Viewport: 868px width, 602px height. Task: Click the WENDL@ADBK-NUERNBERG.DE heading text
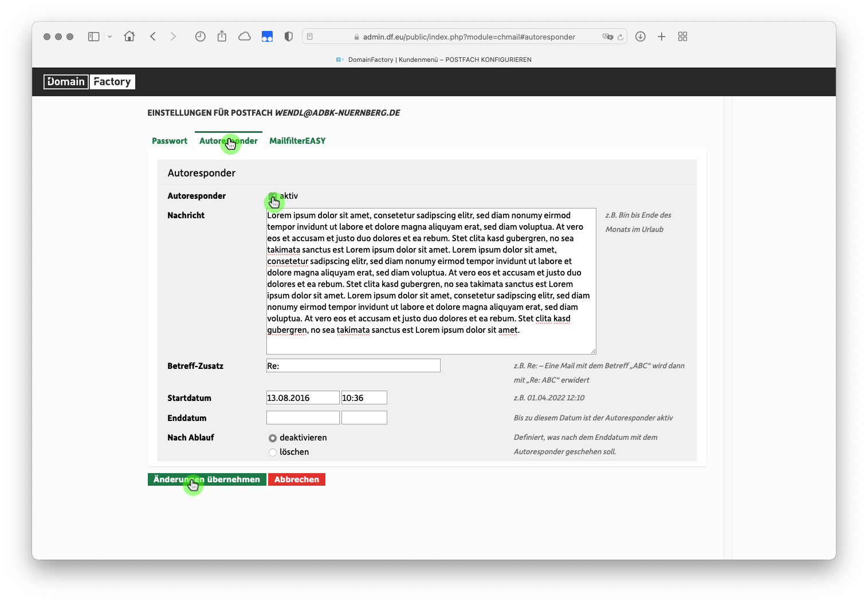point(337,113)
